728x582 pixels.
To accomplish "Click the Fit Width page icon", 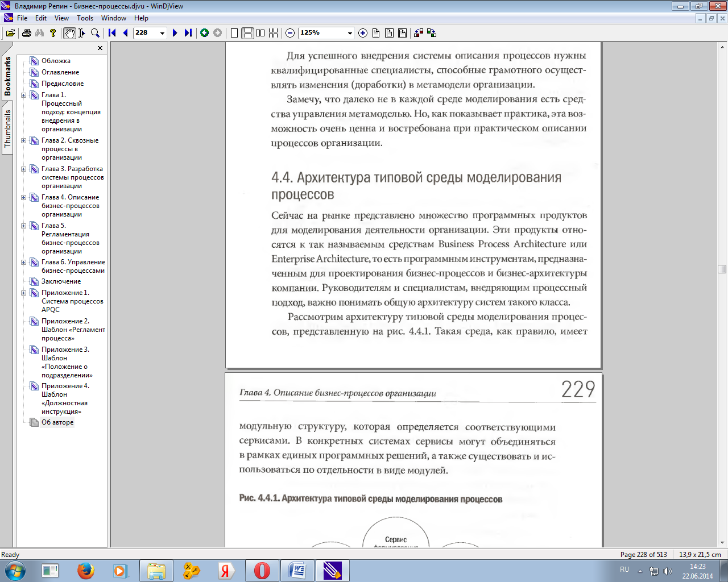I will pos(390,33).
